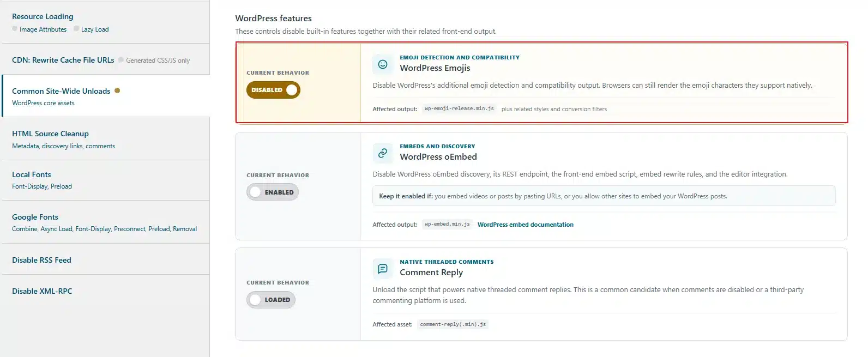Click the EMOJI DETECTION AND COMPATIBILITY label

460,57
